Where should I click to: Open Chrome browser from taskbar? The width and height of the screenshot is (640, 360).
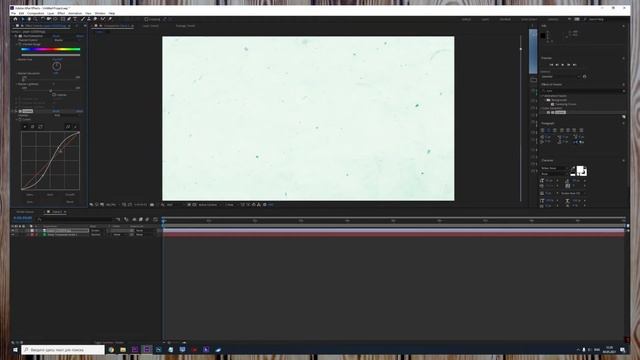click(x=111, y=349)
